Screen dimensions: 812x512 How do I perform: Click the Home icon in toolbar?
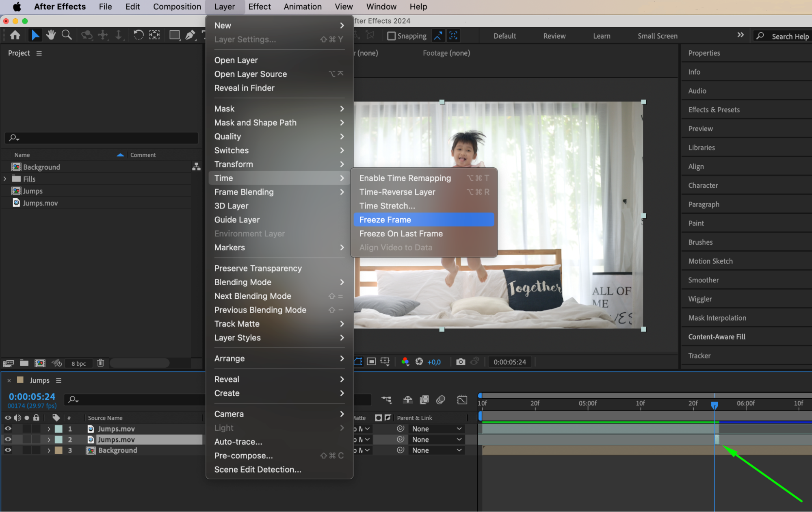[x=15, y=35]
